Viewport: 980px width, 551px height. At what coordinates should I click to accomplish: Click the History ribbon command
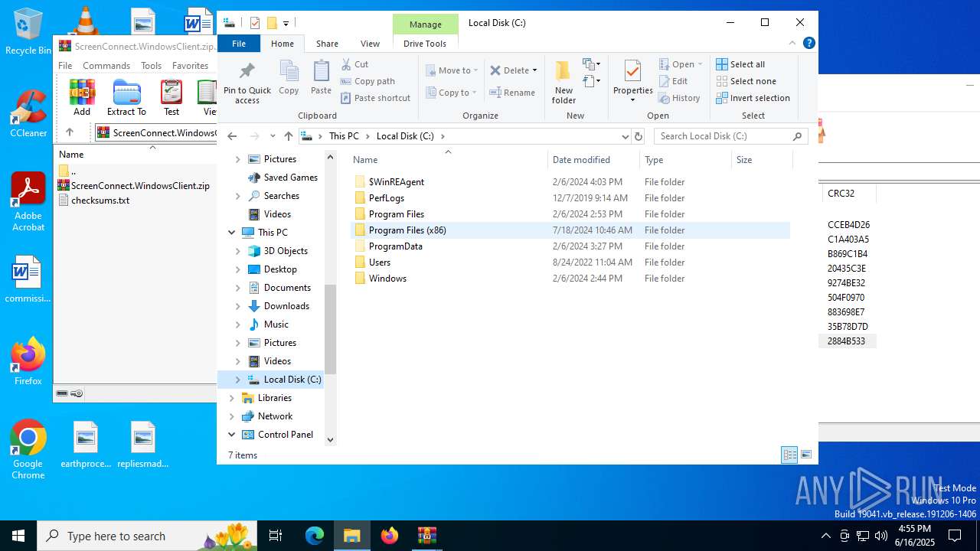click(x=679, y=98)
